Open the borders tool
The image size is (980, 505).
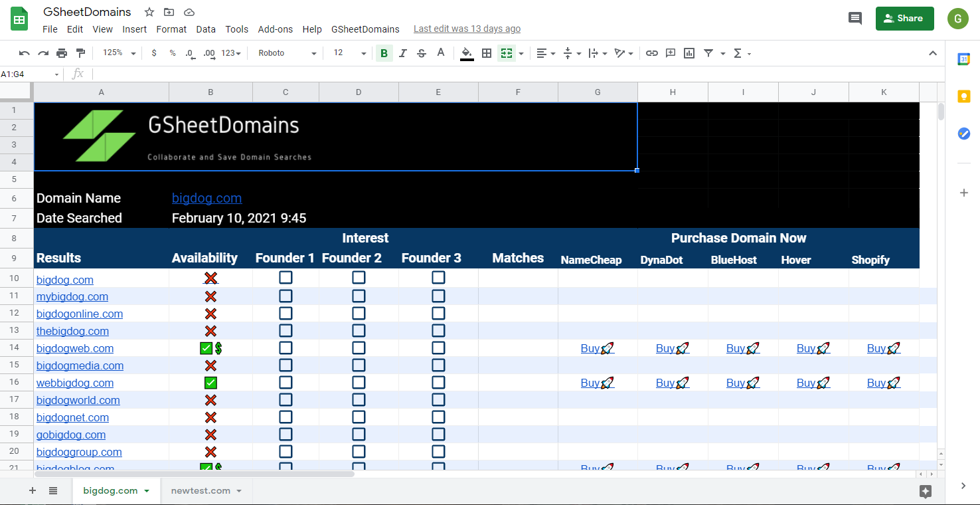click(487, 53)
